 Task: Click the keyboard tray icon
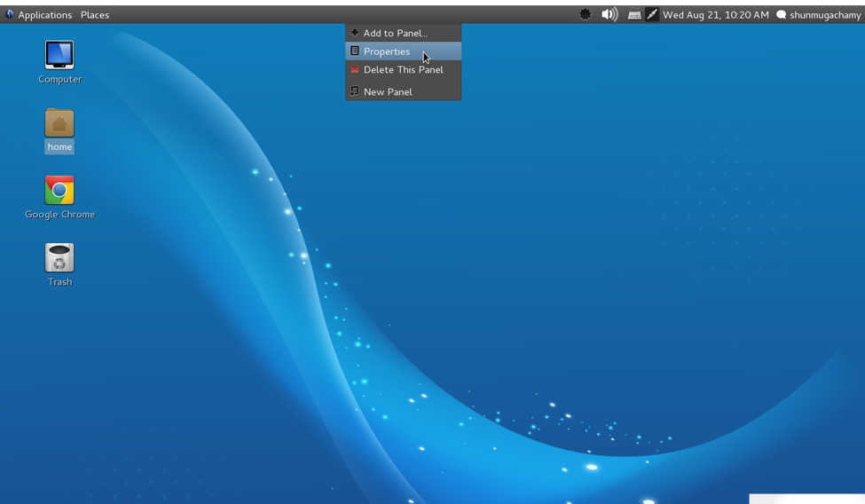click(634, 15)
